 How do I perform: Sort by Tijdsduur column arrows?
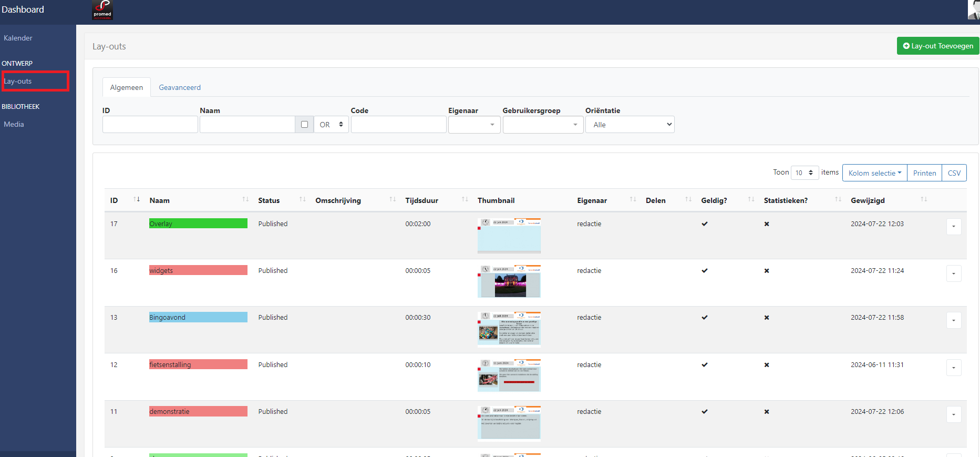(465, 199)
